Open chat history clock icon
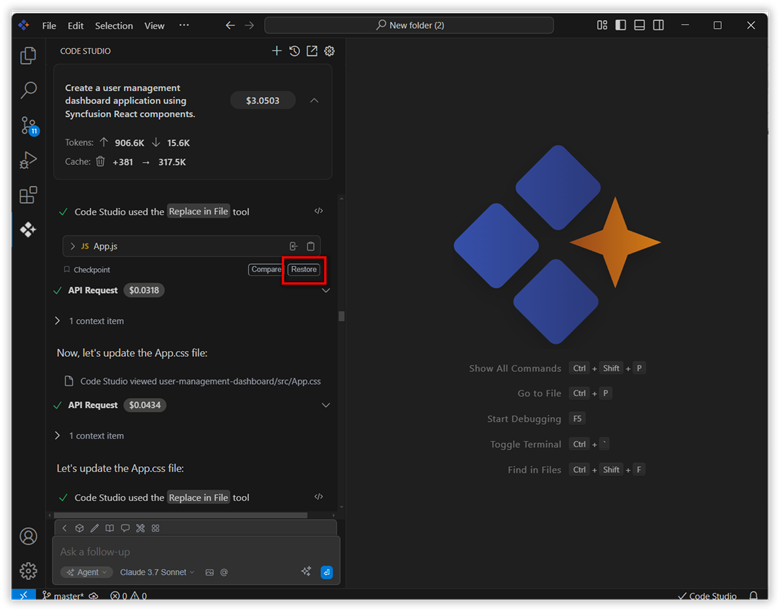Image resolution: width=780 pixels, height=611 pixels. (x=294, y=51)
